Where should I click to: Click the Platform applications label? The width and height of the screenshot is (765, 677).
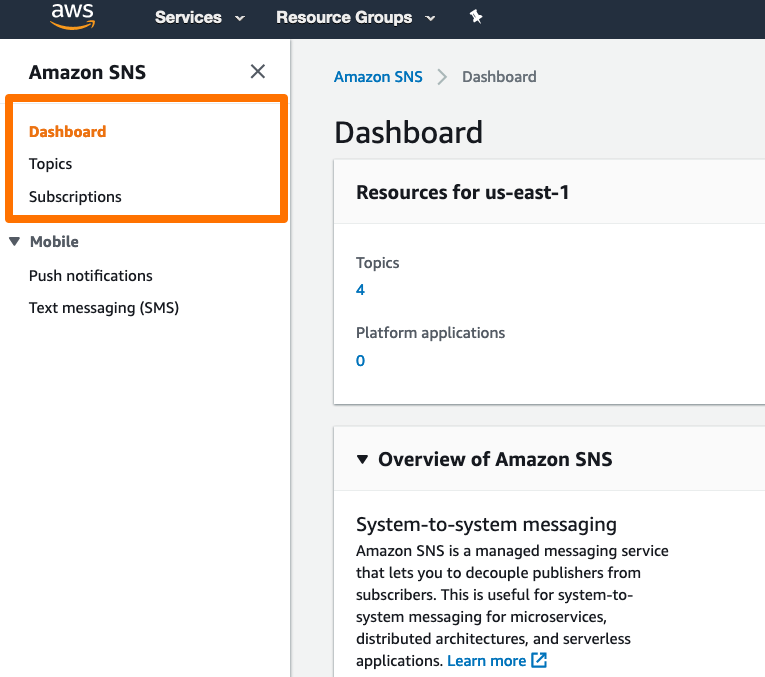430,333
